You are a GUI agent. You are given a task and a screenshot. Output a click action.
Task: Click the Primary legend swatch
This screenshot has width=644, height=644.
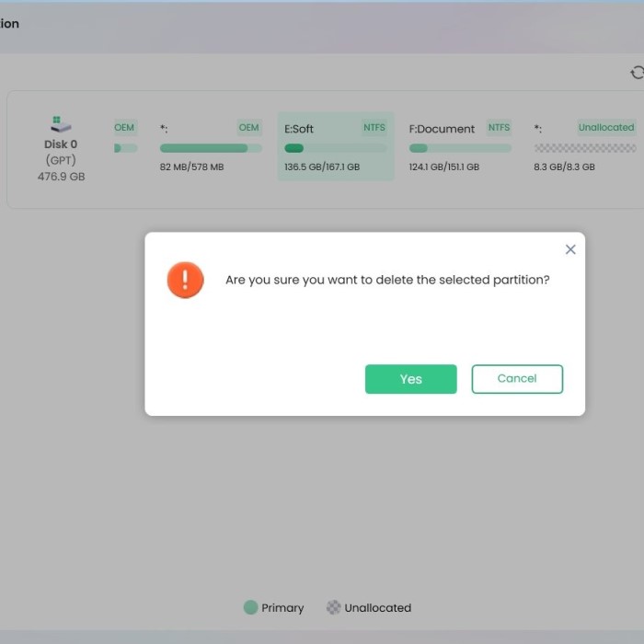(x=250, y=607)
